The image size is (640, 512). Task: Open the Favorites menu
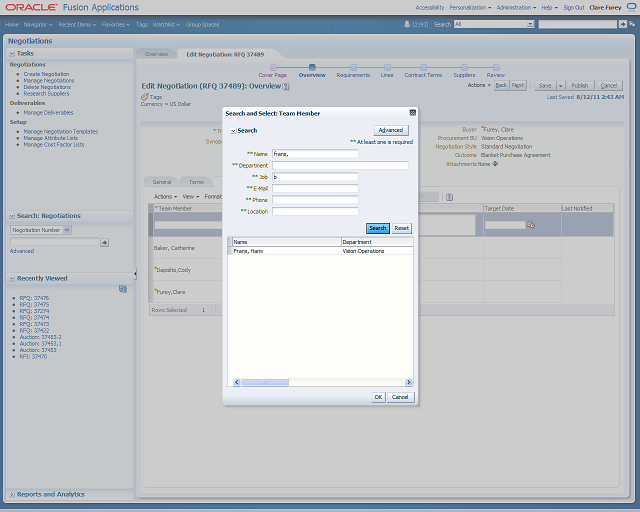(x=116, y=24)
